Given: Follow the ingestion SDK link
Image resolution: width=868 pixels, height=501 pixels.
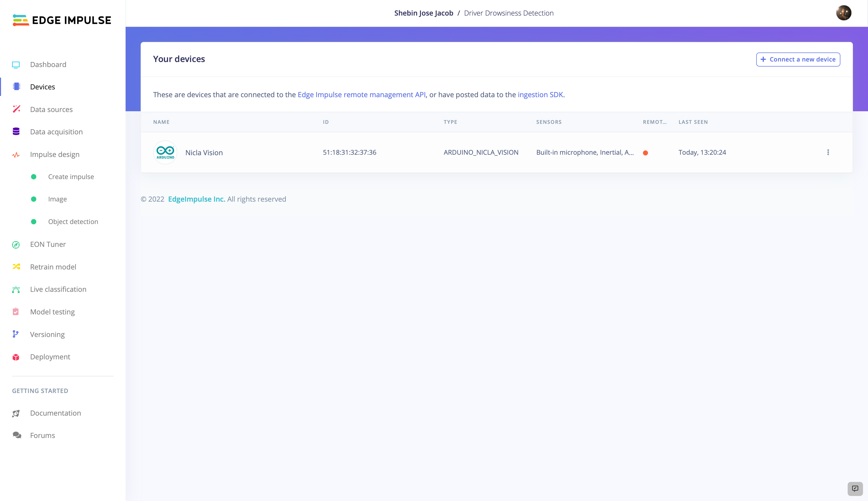Looking at the screenshot, I should click(x=540, y=95).
